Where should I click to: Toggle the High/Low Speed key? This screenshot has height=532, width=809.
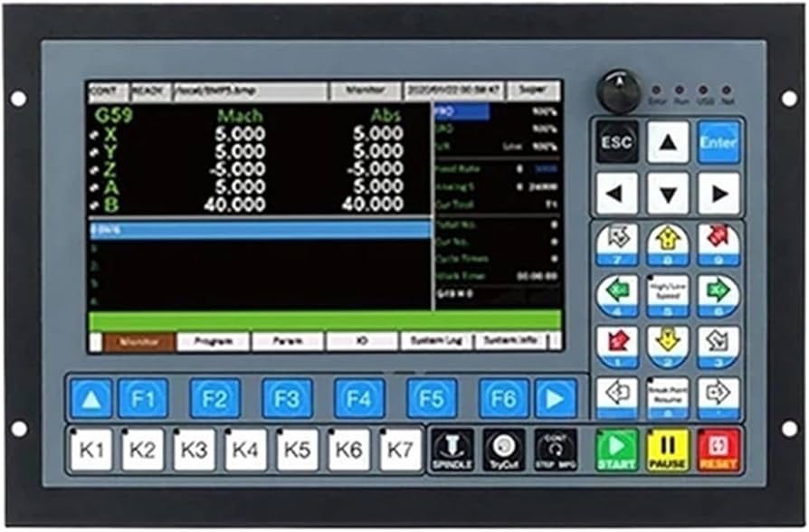click(x=666, y=294)
